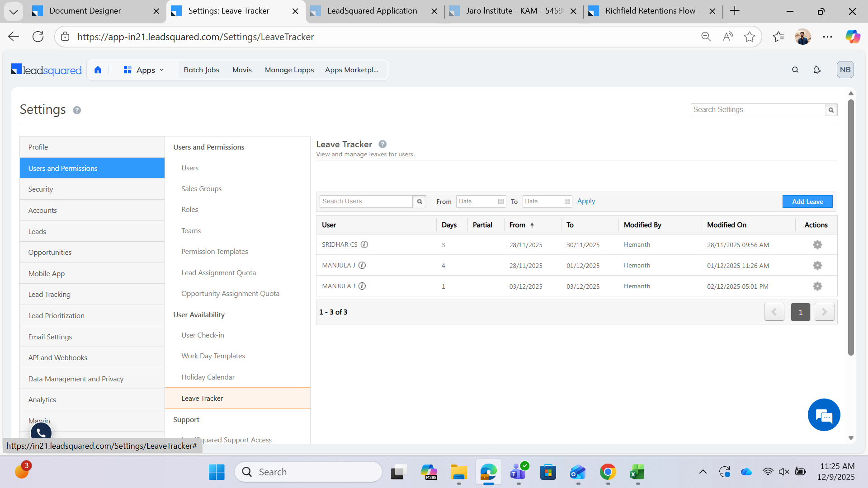
Task: Click the LeadSquared home icon
Action: pos(98,70)
